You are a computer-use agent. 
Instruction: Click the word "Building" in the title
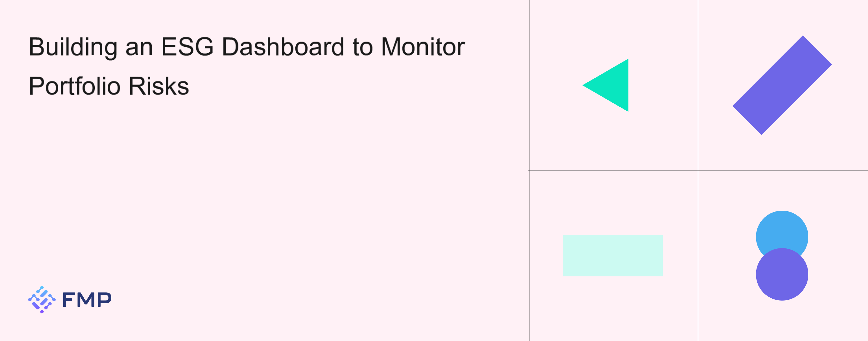tap(73, 47)
